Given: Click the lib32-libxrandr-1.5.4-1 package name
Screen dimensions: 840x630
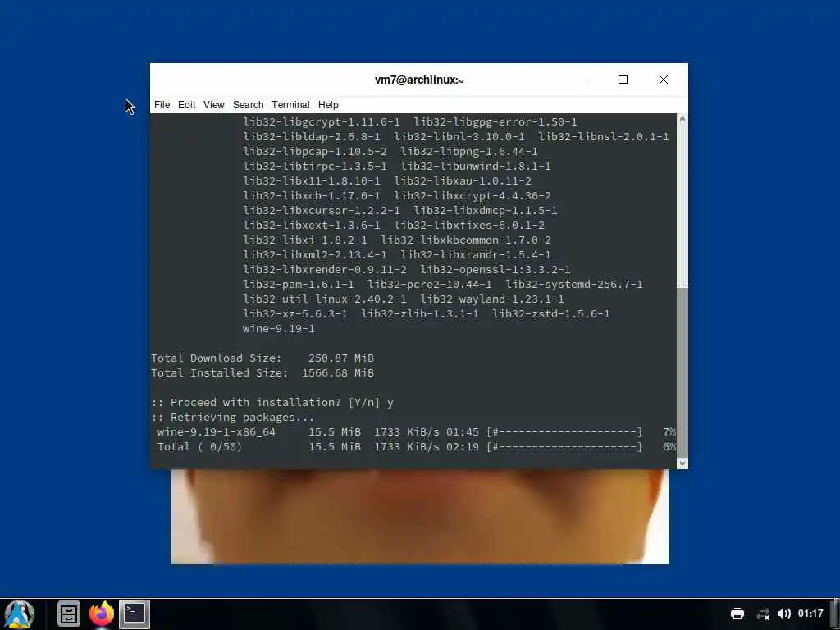Looking at the screenshot, I should (x=475, y=254).
